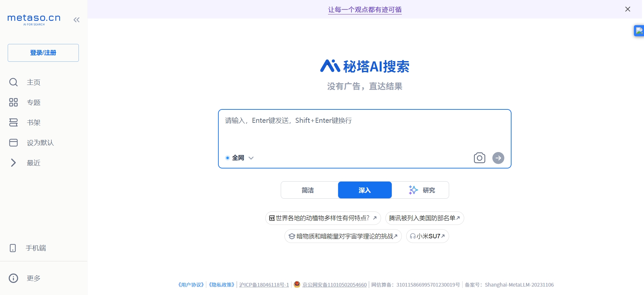Open 专题 topics grid icon

pyautogui.click(x=13, y=102)
